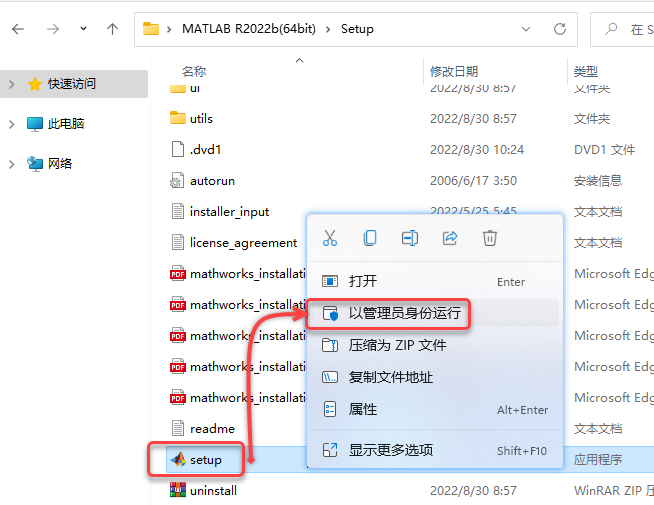Select the uninstall file name
This screenshot has width=654, height=505.
click(213, 491)
